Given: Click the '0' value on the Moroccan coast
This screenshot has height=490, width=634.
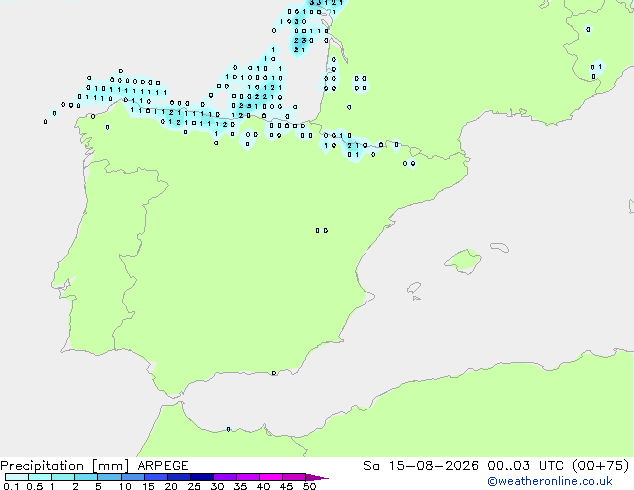Looking at the screenshot, I should 229,429.
